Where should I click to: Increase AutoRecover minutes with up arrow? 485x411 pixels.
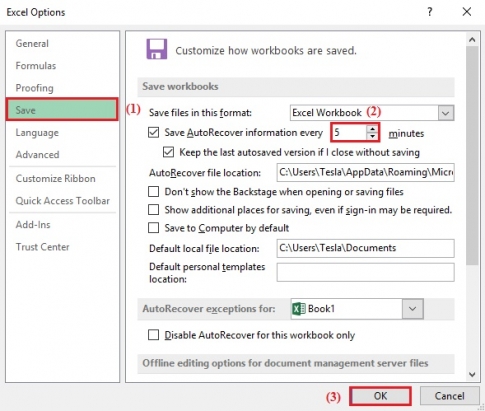[372, 129]
